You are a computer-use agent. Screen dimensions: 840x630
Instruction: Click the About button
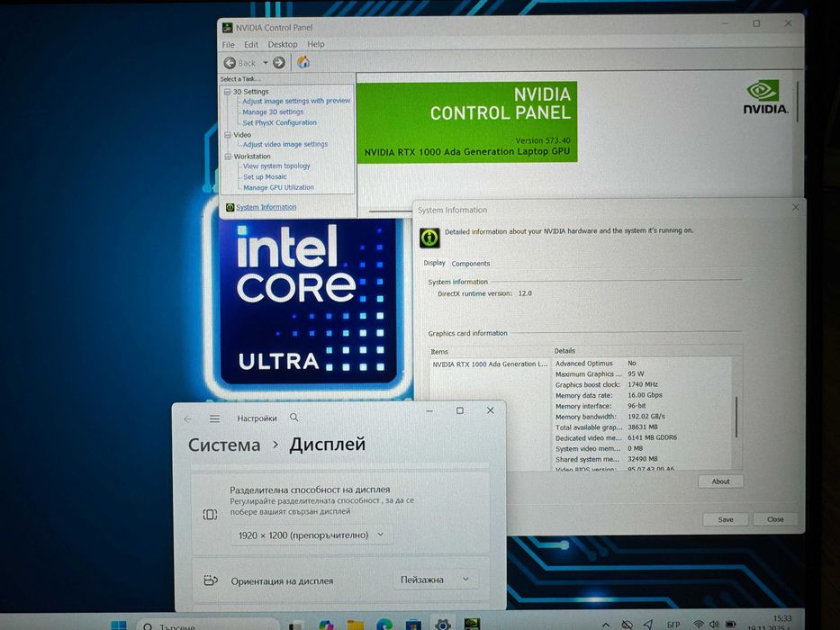point(720,481)
